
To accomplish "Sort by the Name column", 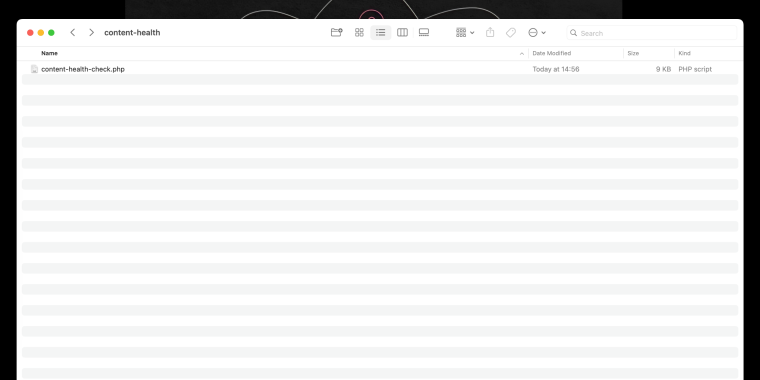I will coord(49,53).
